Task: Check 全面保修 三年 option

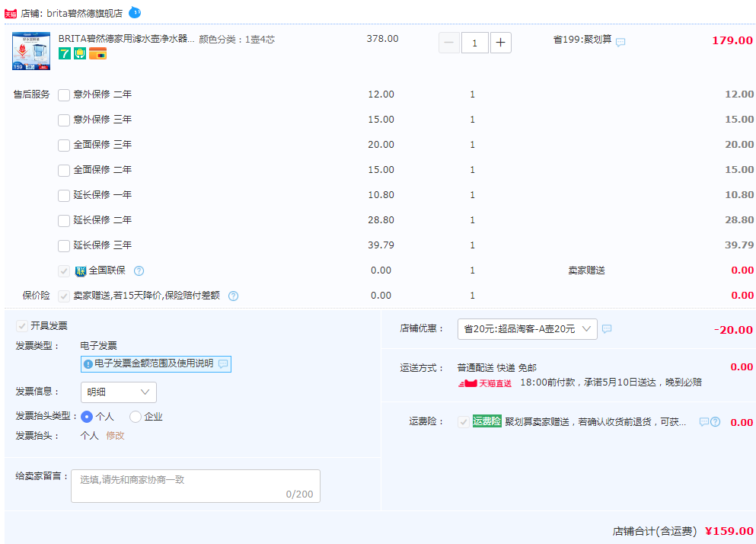Action: coord(64,146)
